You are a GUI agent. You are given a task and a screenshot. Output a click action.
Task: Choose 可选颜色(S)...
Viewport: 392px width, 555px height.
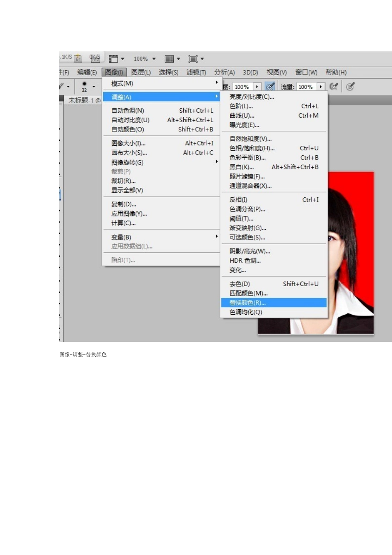coord(274,237)
